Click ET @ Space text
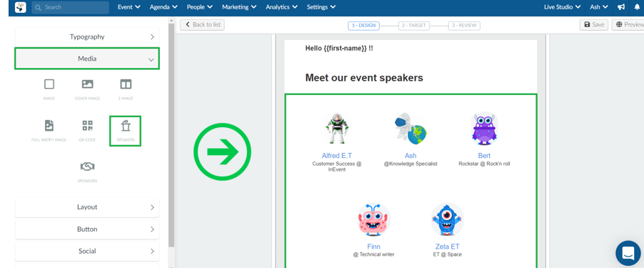Image resolution: width=644 pixels, height=268 pixels. (447, 254)
